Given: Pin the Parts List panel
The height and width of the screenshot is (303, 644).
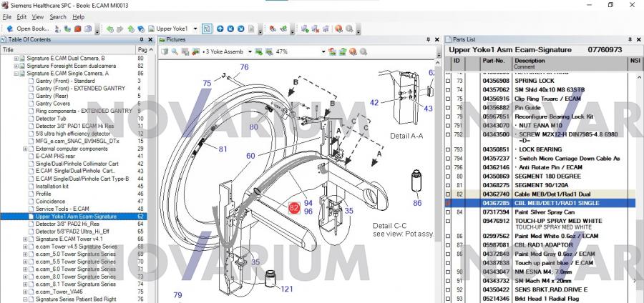Looking at the screenshot, I should (629, 39).
